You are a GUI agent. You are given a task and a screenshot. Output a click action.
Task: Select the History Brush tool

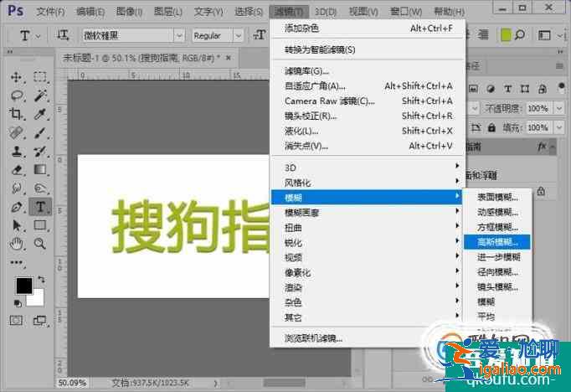click(x=40, y=152)
